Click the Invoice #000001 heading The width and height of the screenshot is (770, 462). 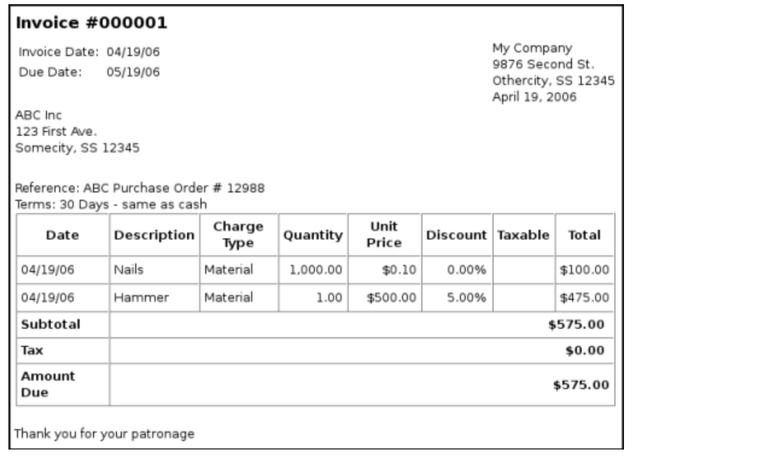coord(92,23)
